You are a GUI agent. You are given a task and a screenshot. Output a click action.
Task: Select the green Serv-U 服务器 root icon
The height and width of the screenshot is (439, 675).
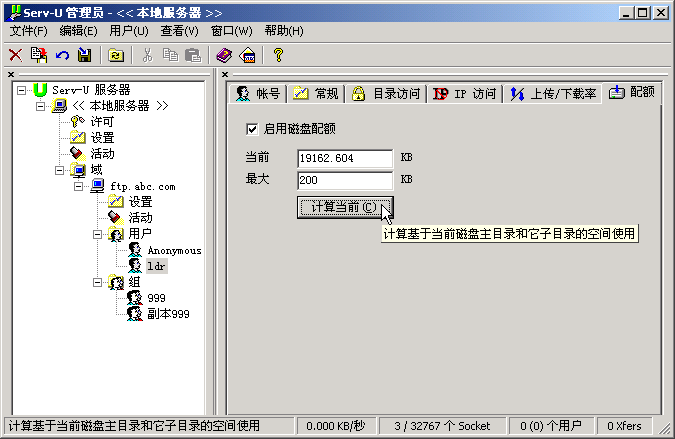click(40, 90)
